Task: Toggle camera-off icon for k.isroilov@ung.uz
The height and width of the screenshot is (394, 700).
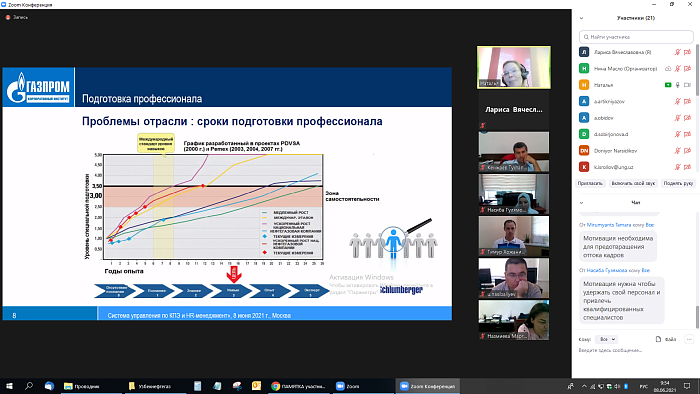Action: click(x=688, y=167)
